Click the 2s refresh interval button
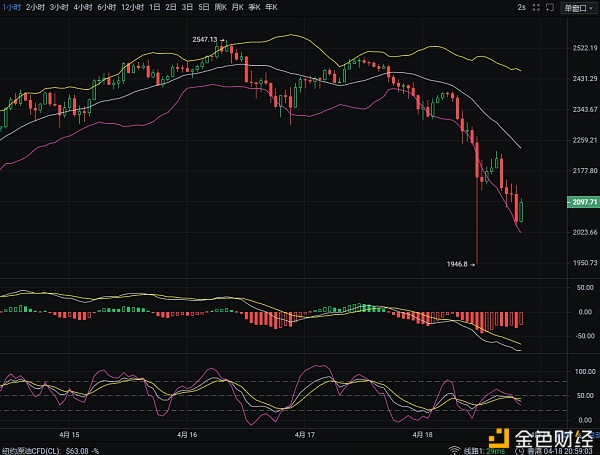The image size is (600, 455). (521, 7)
